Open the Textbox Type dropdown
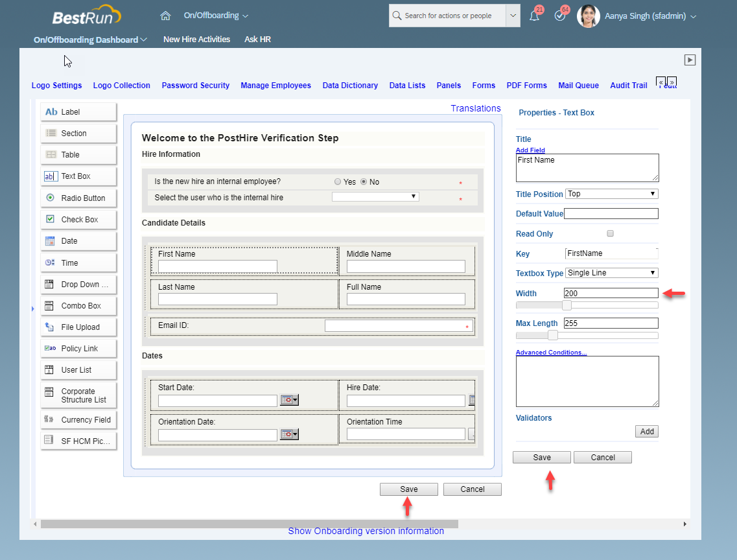This screenshot has width=737, height=560. click(611, 273)
